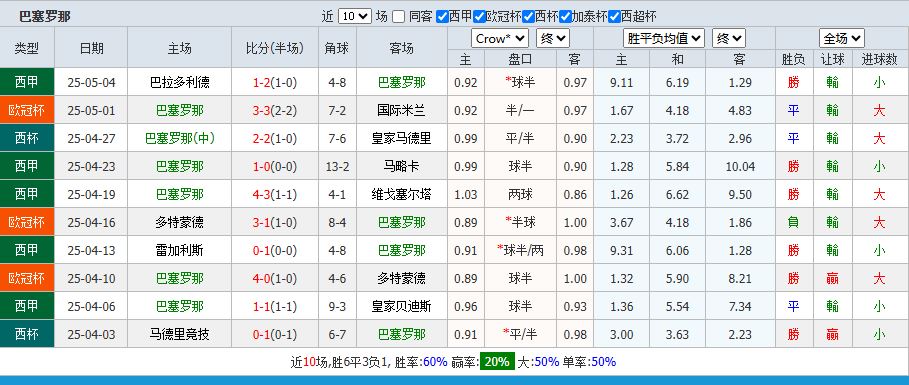Open the 巴拉多利德 home team link

point(179,82)
